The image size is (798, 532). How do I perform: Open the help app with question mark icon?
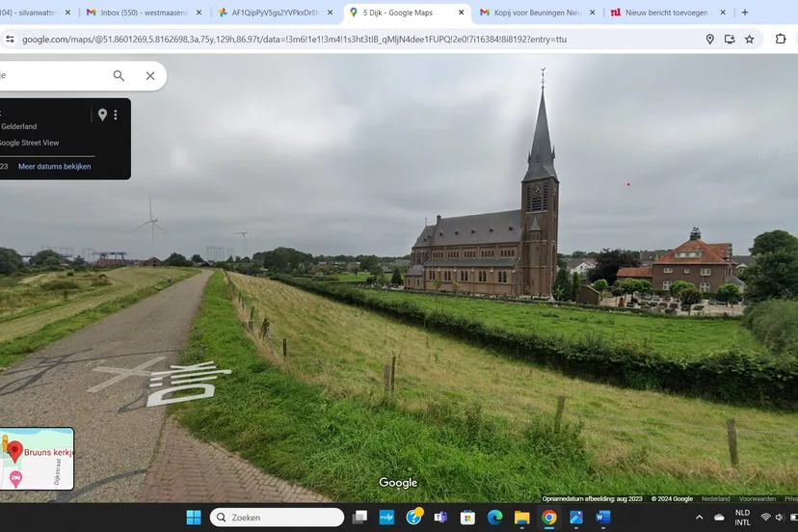click(413, 518)
